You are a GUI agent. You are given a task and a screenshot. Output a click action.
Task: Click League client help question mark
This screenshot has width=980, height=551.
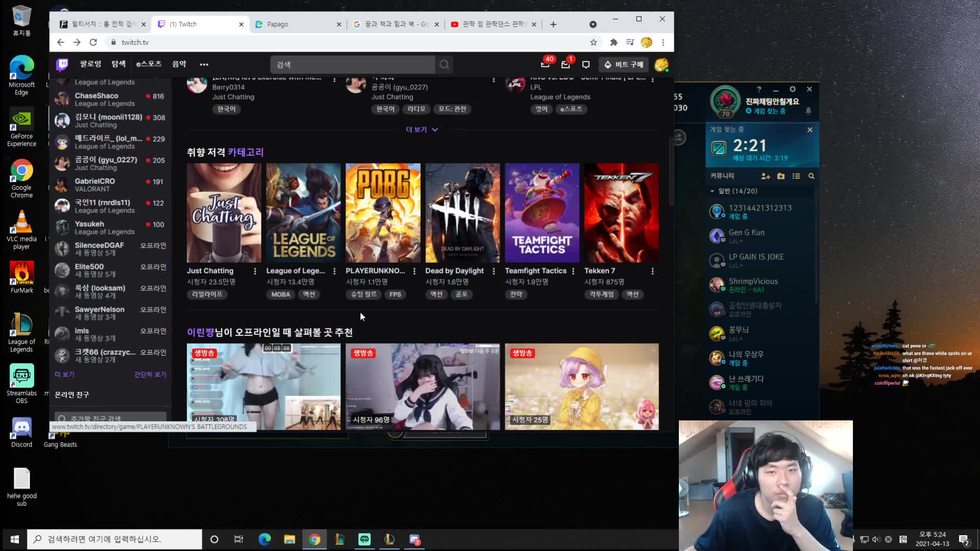pos(759,89)
